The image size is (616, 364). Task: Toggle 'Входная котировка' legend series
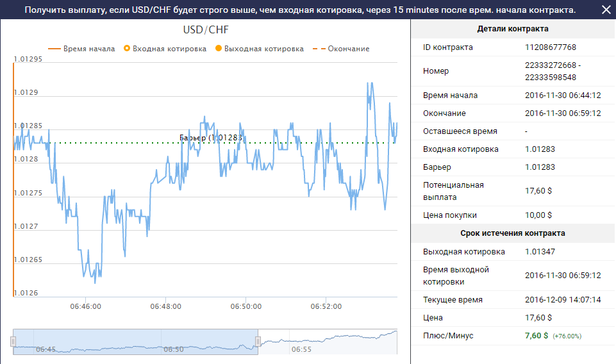165,49
